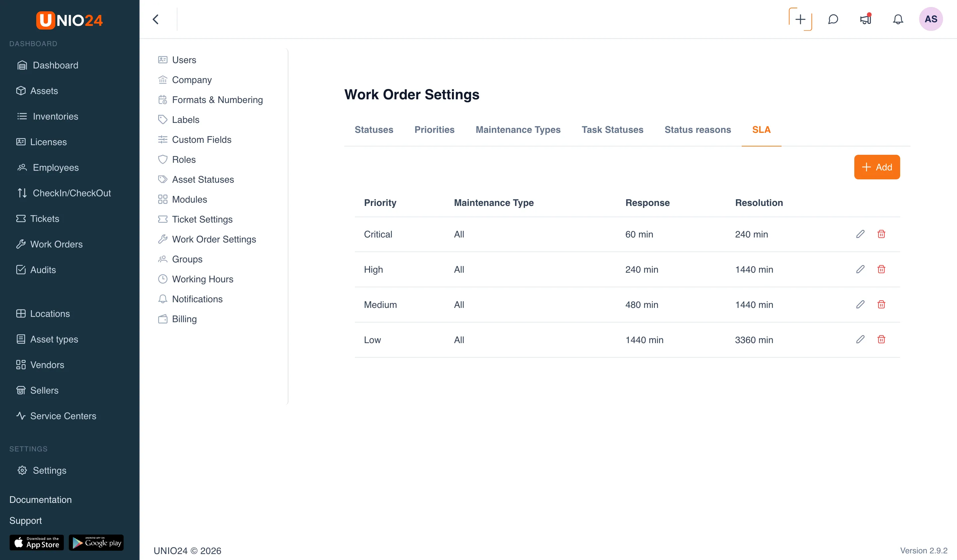Image resolution: width=957 pixels, height=560 pixels.
Task: Open Labels settings section
Action: pyautogui.click(x=178, y=120)
